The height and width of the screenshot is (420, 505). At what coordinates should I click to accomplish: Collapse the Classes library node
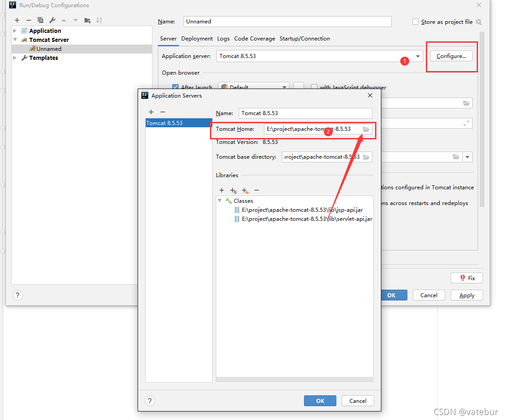pos(219,201)
